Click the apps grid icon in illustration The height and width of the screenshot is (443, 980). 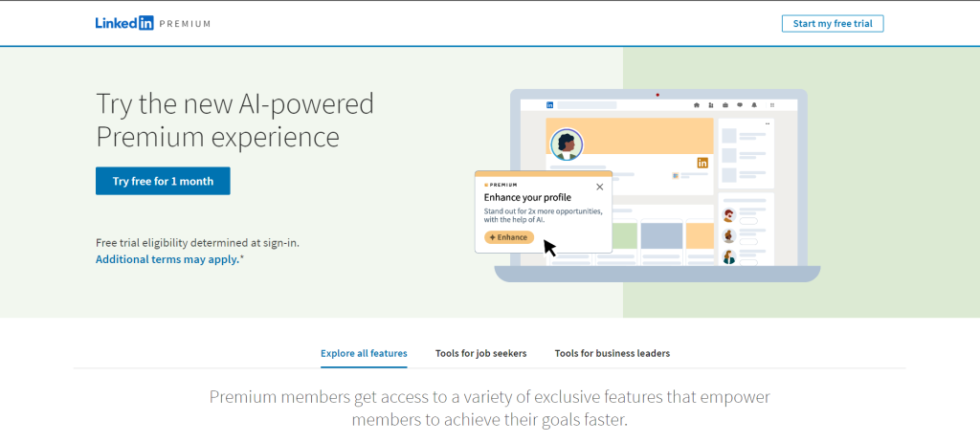tap(771, 104)
